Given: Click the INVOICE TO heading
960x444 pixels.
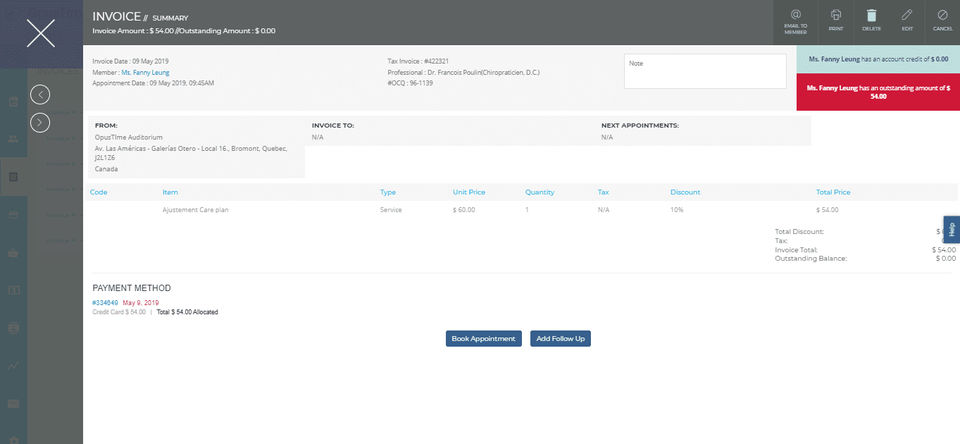Looking at the screenshot, I should coord(332,126).
